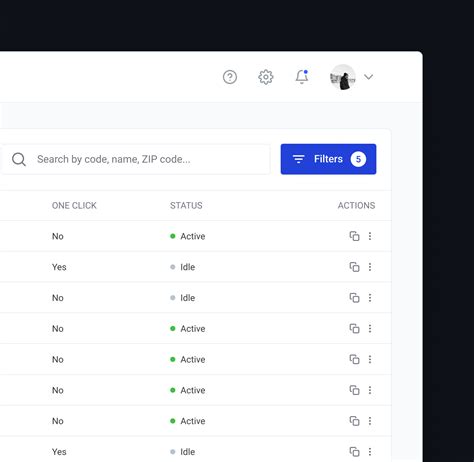The image size is (474, 462).
Task: Duplicate the first table row (No, Active)
Action: 354,236
